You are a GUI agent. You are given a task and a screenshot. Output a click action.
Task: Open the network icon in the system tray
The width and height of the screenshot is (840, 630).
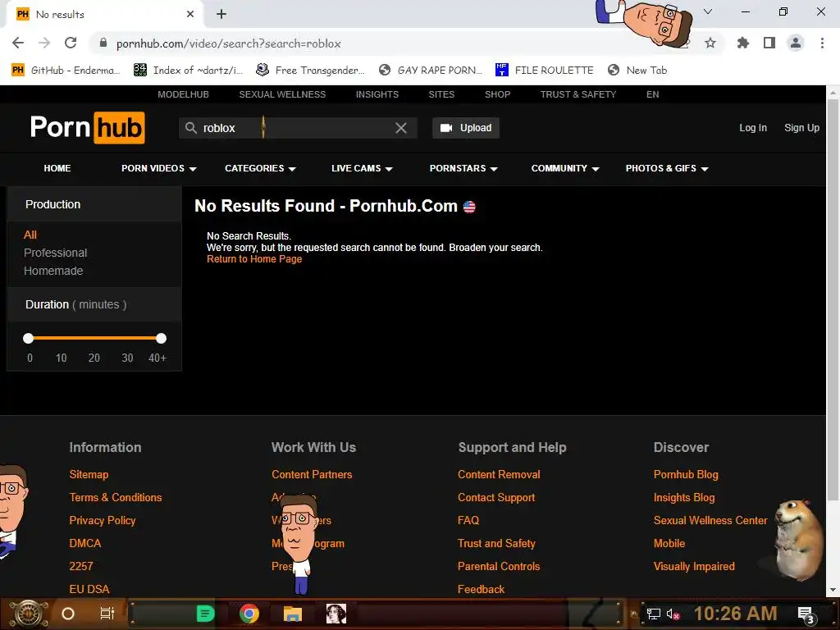coord(653,614)
